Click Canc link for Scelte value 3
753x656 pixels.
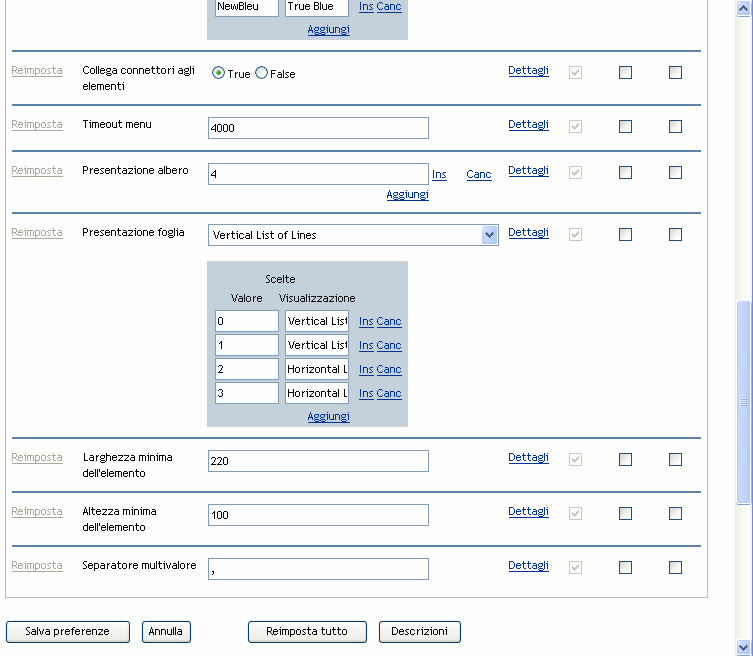click(x=389, y=393)
